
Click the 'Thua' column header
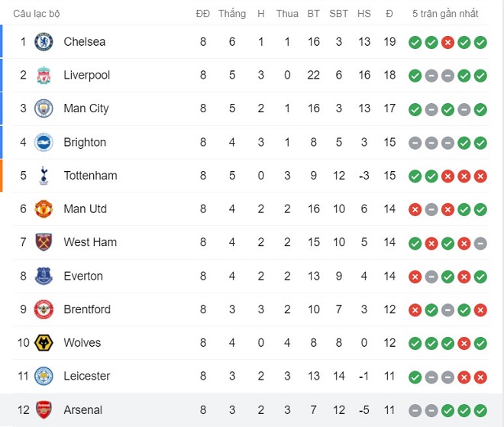(287, 14)
